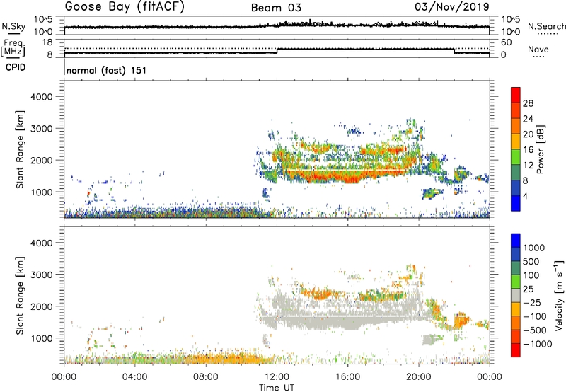Click the red top of the power colorbar
Image resolution: width=566 pixels, height=392 pixels.
click(x=516, y=93)
